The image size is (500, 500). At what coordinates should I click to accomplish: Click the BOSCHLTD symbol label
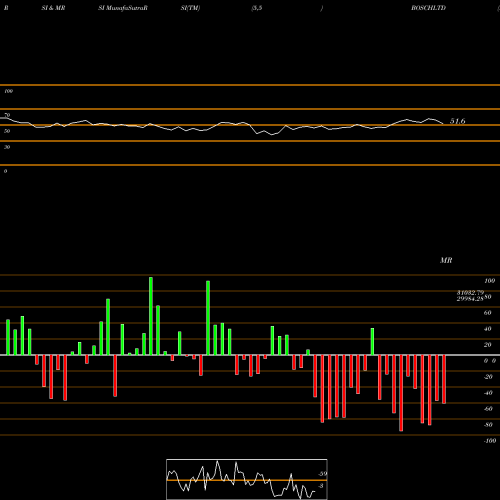pyautogui.click(x=428, y=8)
